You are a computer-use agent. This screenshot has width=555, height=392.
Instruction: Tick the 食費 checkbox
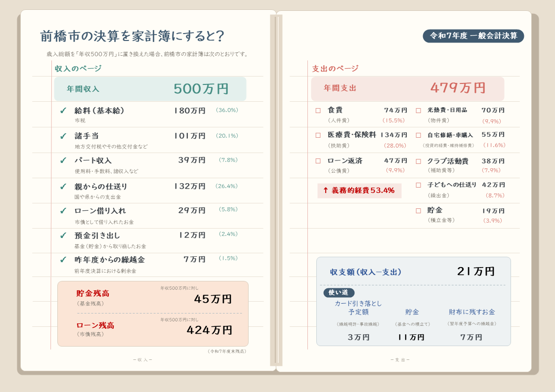[x=318, y=111]
